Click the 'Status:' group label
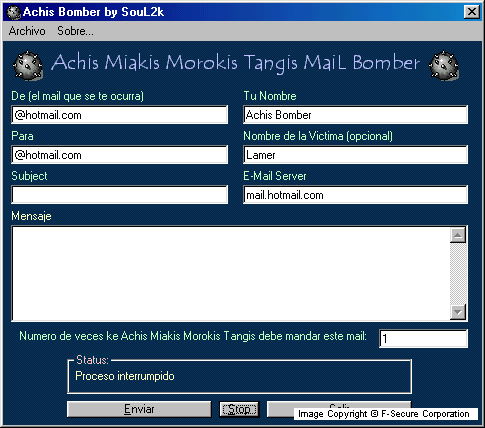This screenshot has width=485, height=428. click(x=92, y=360)
